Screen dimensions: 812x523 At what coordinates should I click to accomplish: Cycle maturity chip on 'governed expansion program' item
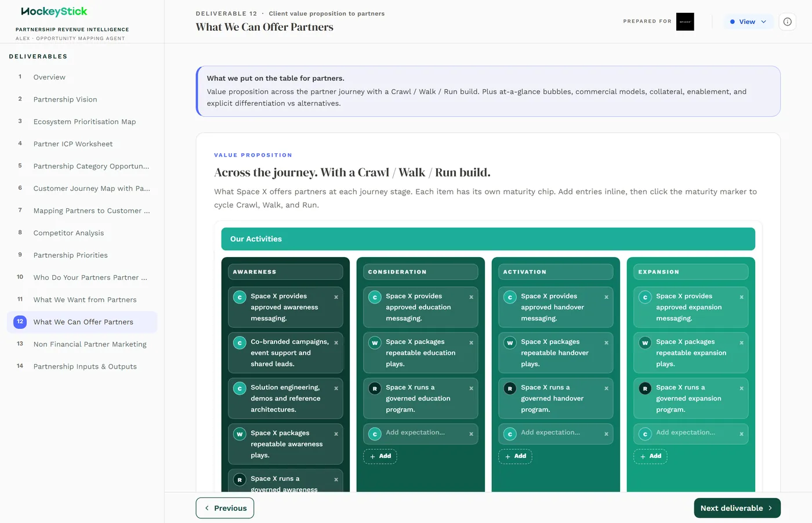point(645,388)
